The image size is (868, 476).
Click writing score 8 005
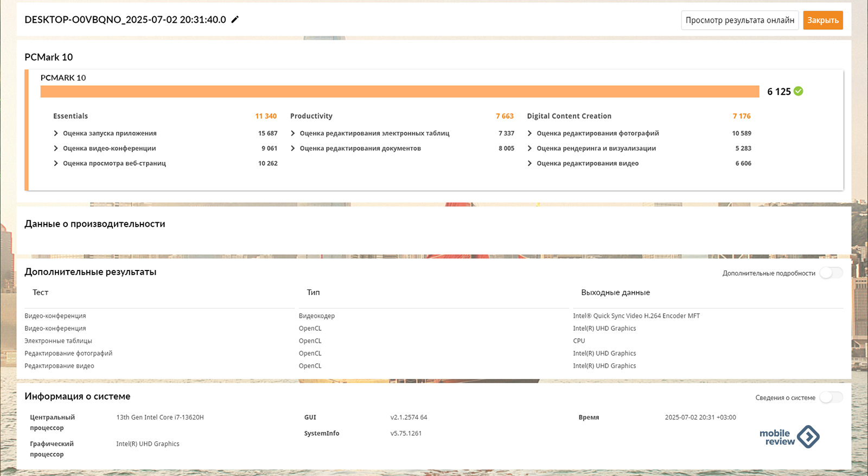tap(506, 148)
